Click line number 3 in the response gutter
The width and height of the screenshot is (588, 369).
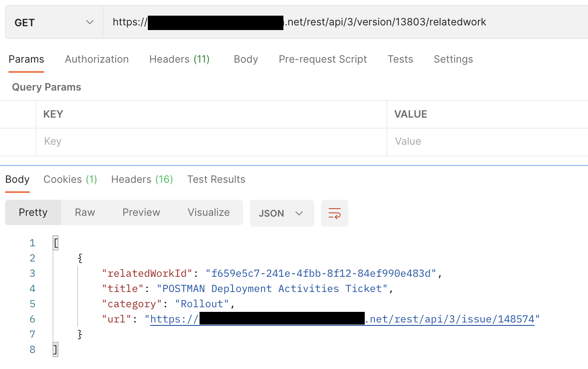pos(32,273)
